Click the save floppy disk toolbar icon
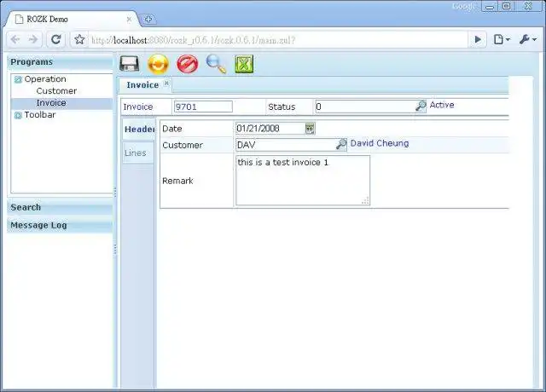 click(x=129, y=64)
